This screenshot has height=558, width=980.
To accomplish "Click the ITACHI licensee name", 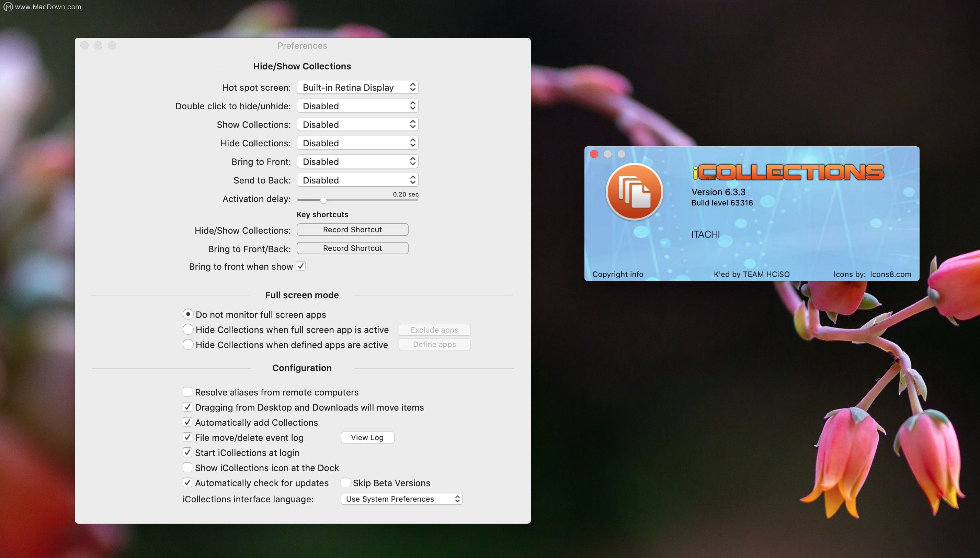I will [x=705, y=234].
